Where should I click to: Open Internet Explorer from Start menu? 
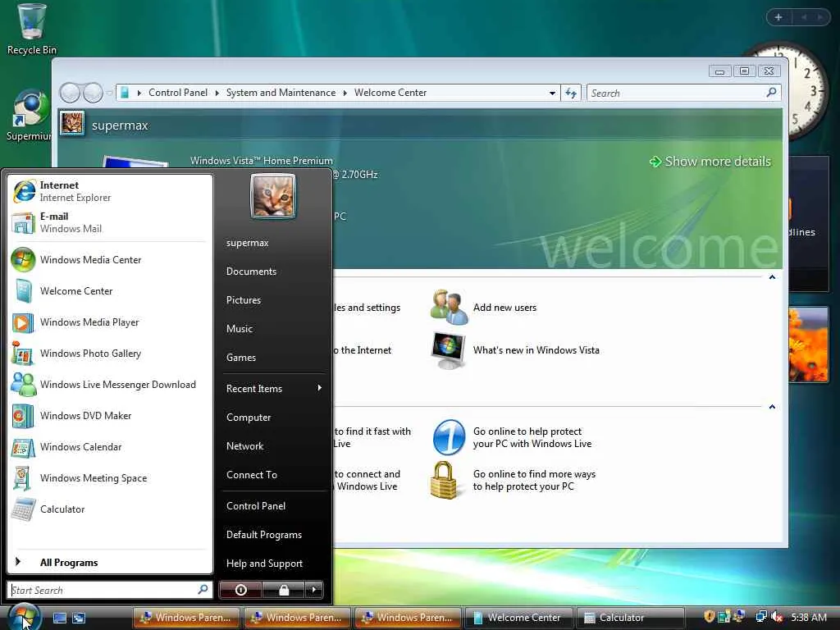110,191
